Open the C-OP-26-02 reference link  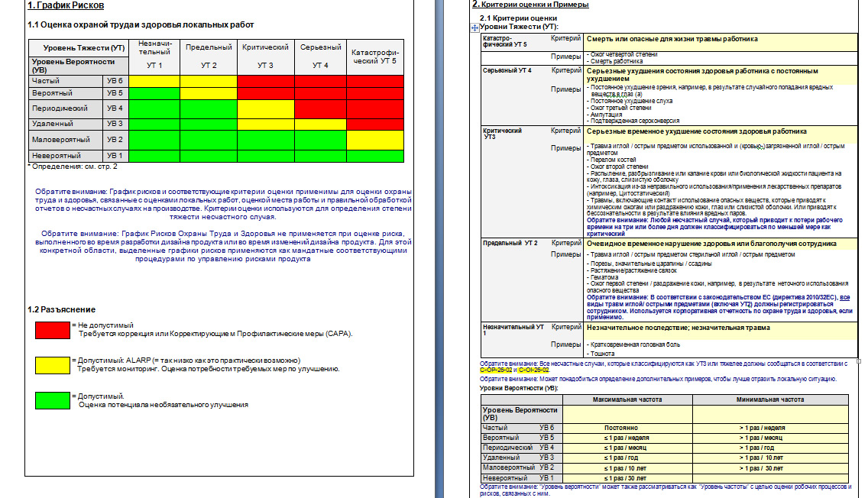[495, 370]
